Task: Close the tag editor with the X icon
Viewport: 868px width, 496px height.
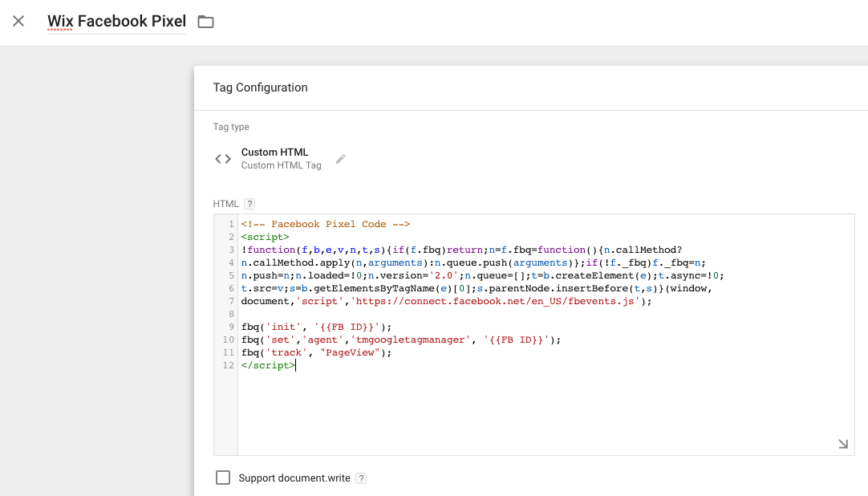Action: tap(18, 21)
